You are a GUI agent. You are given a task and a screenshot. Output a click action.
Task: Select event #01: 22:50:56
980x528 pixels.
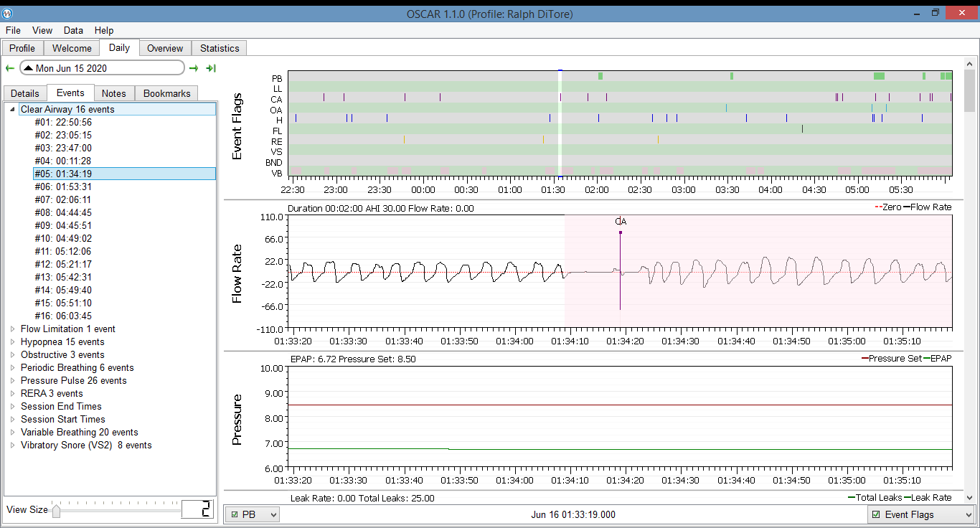point(63,123)
